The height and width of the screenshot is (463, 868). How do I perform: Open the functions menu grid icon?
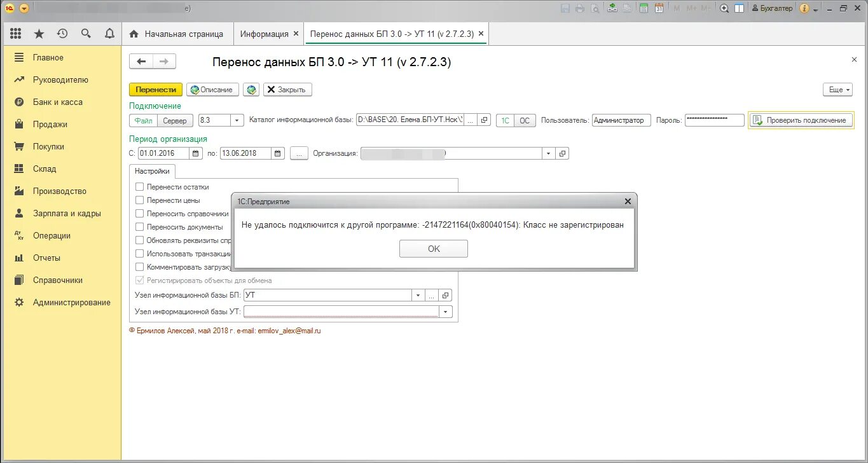pos(16,34)
